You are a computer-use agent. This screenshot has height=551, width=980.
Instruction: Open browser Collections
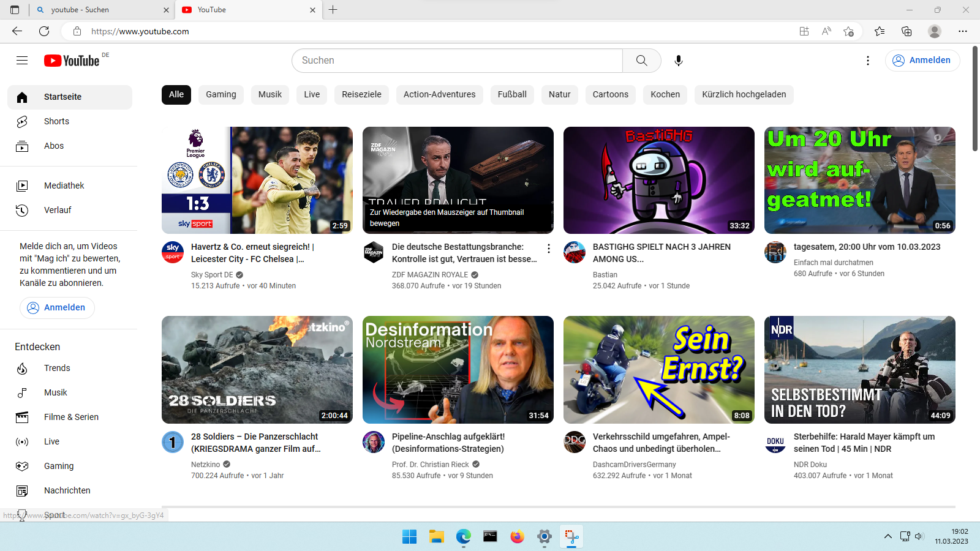[907, 31]
